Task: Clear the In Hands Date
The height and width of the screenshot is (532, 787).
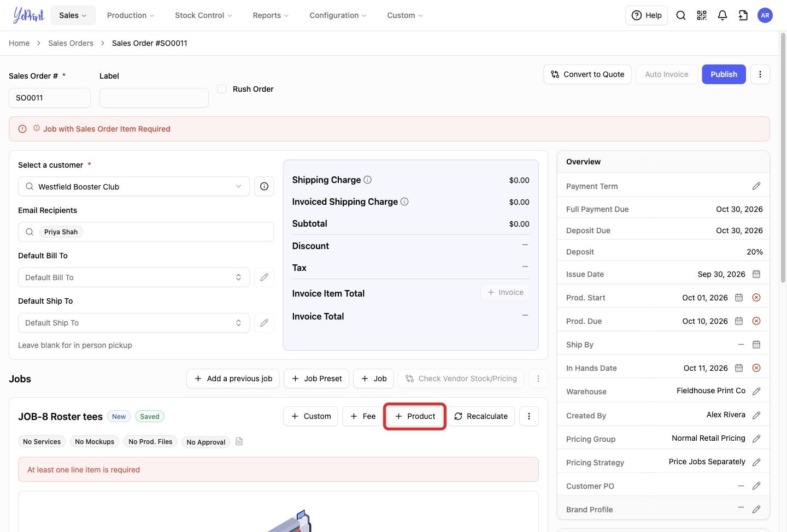Action: click(756, 368)
